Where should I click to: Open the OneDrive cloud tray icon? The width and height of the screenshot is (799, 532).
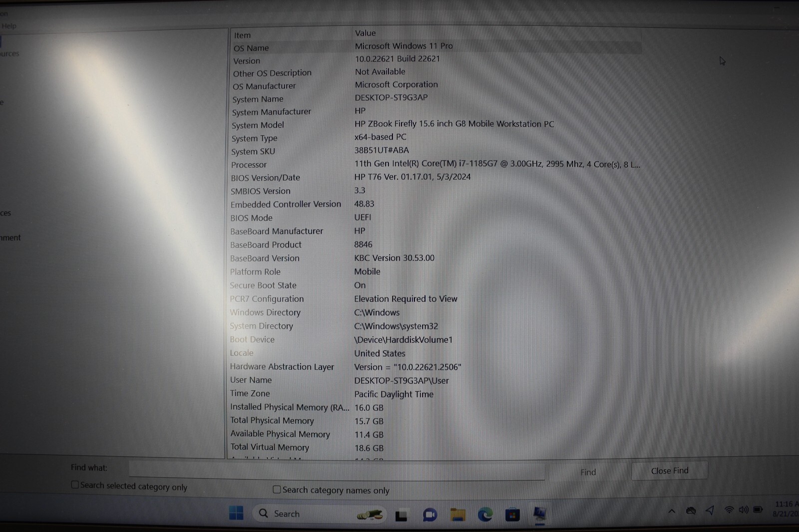[x=691, y=511]
